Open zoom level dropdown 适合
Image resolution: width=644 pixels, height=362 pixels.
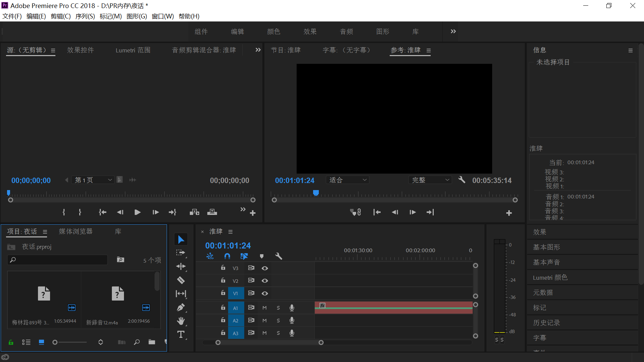pyautogui.click(x=347, y=180)
